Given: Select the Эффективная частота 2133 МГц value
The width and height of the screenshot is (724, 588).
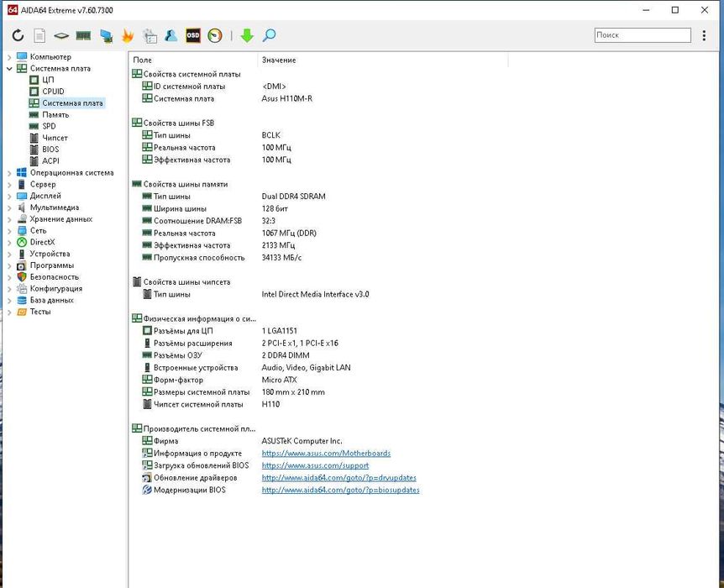Looking at the screenshot, I should pos(278,245).
